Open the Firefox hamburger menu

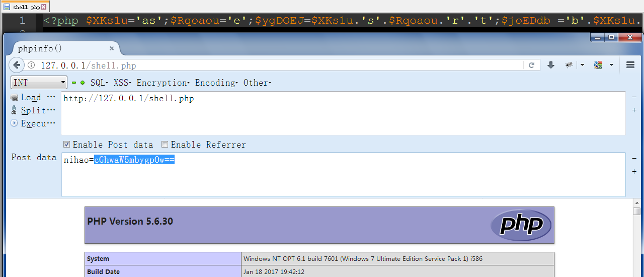tap(630, 65)
